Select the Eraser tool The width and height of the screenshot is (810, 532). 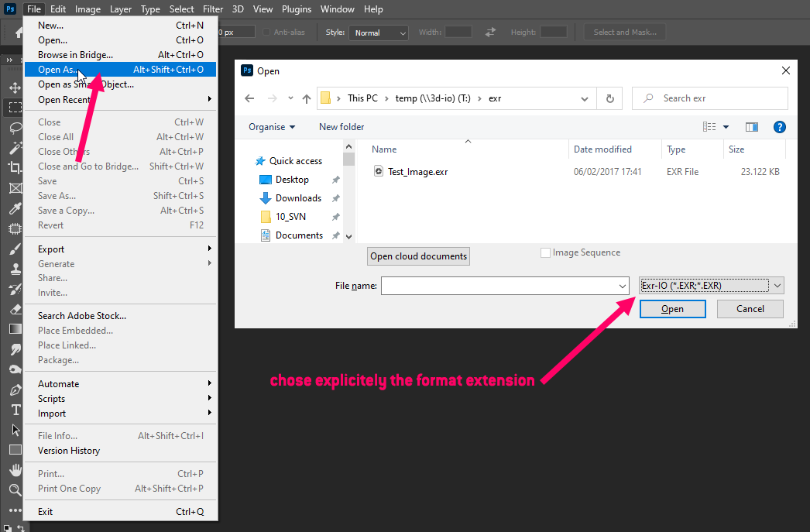pos(15,309)
